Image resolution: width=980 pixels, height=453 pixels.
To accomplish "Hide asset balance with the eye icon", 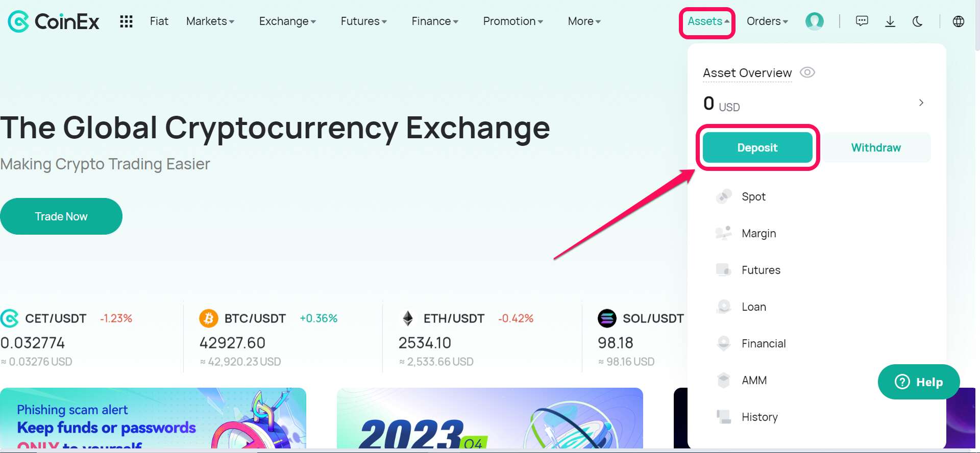I will point(807,72).
